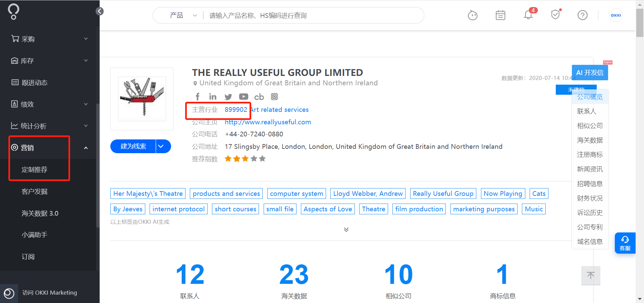644x303 pixels.
Task: Click the page vertical scrollbar
Action: [640, 24]
